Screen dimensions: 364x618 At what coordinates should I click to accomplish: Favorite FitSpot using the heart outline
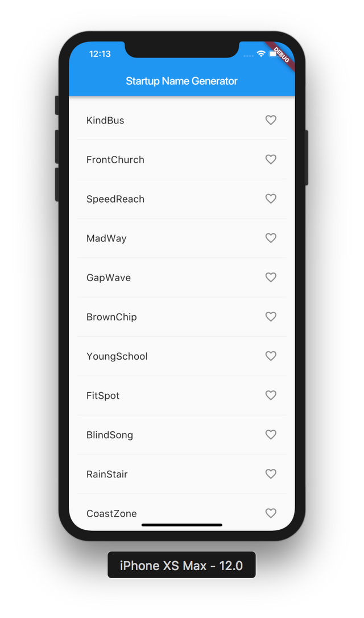(x=271, y=395)
